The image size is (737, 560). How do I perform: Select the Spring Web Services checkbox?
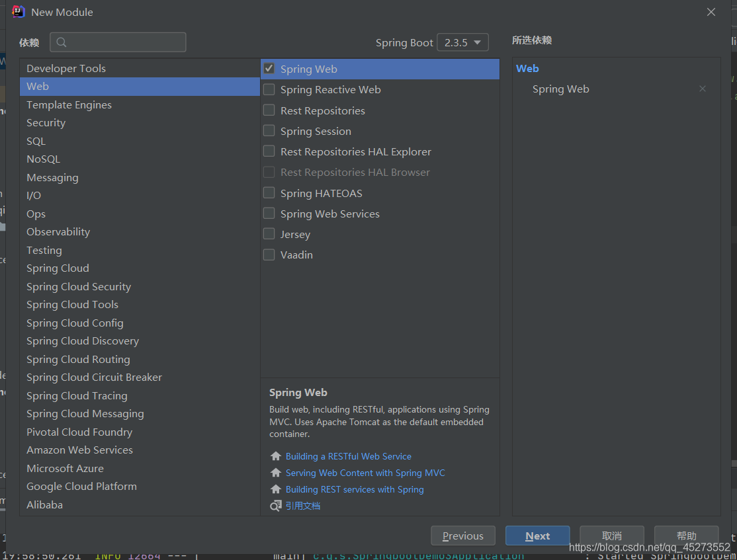(x=269, y=214)
